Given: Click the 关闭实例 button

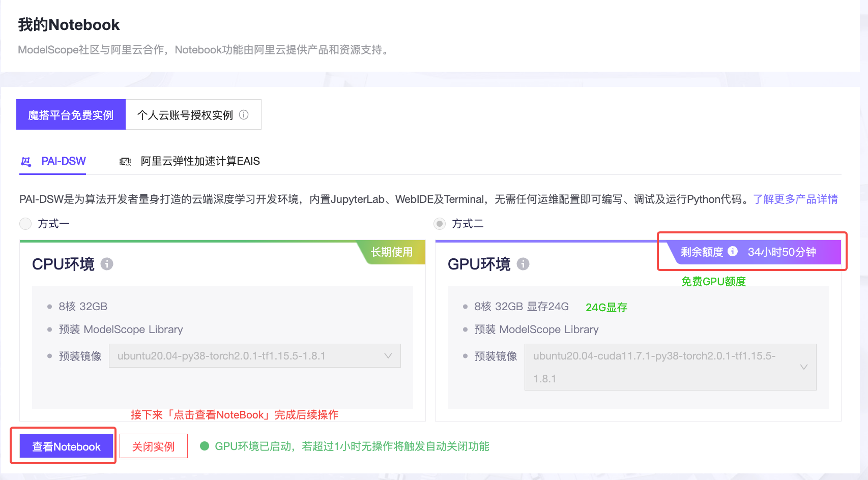Looking at the screenshot, I should click(x=153, y=446).
